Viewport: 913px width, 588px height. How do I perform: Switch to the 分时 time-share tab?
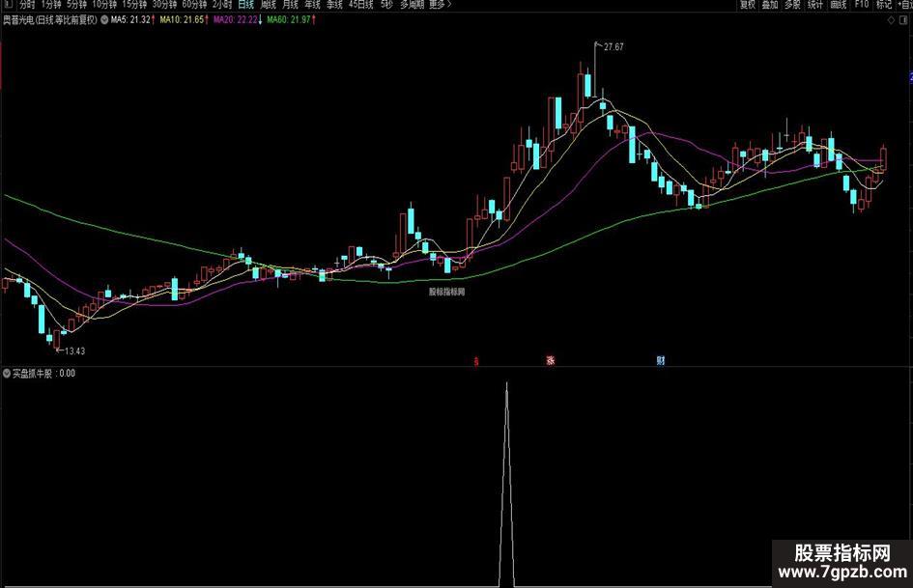point(27,4)
